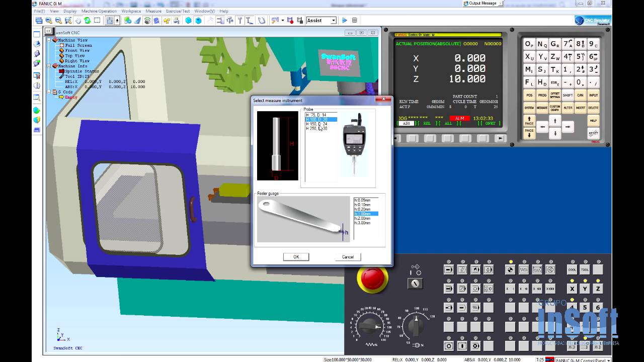
Task: Click the DELETE keypad key
Action: 593,108
